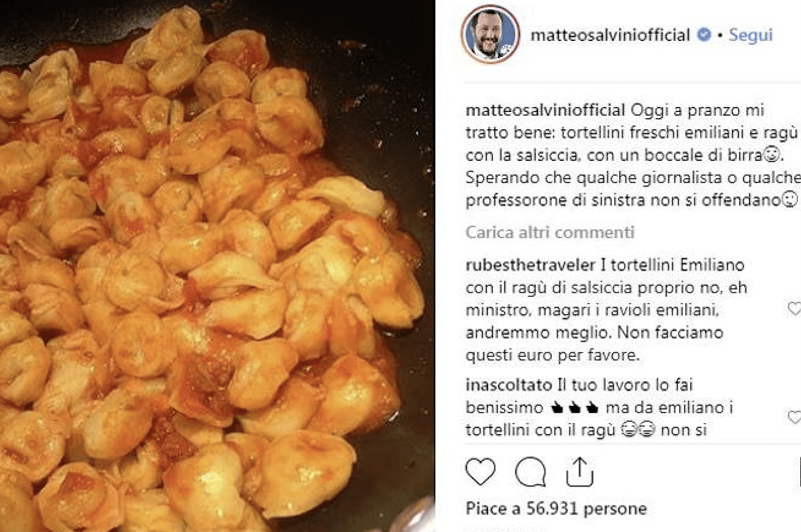The width and height of the screenshot is (801, 532).
Task: View likes list Piace a 56.931 persone
Action: [556, 508]
